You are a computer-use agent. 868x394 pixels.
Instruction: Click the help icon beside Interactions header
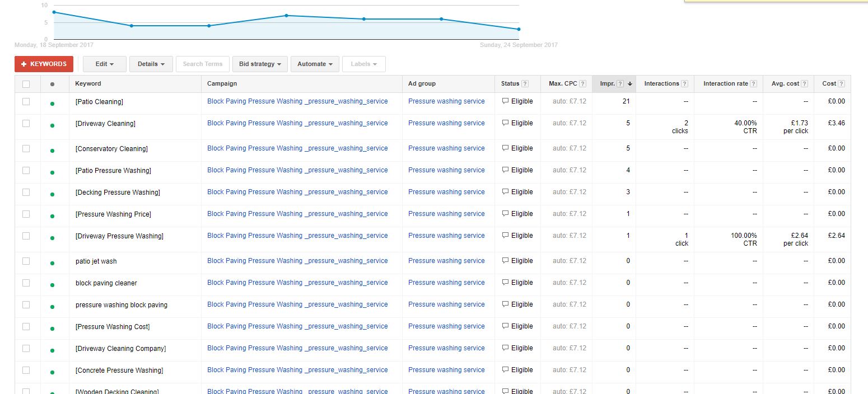685,84
